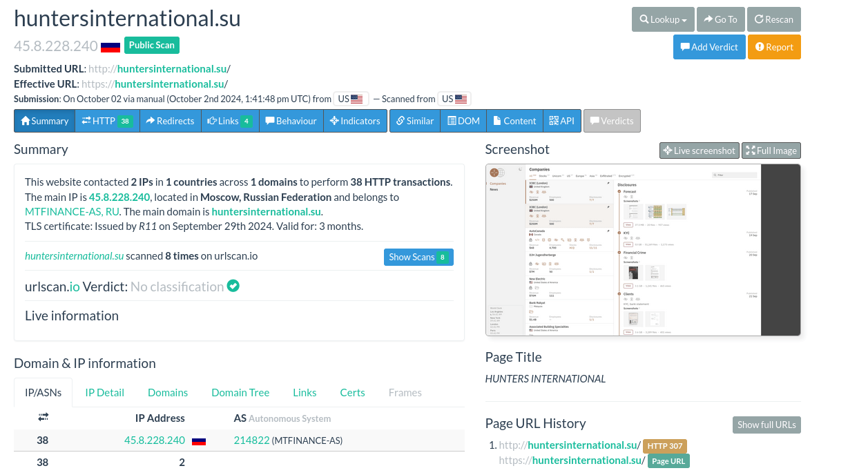Click the Go To button
This screenshot has height=475, width=868.
coord(720,19)
